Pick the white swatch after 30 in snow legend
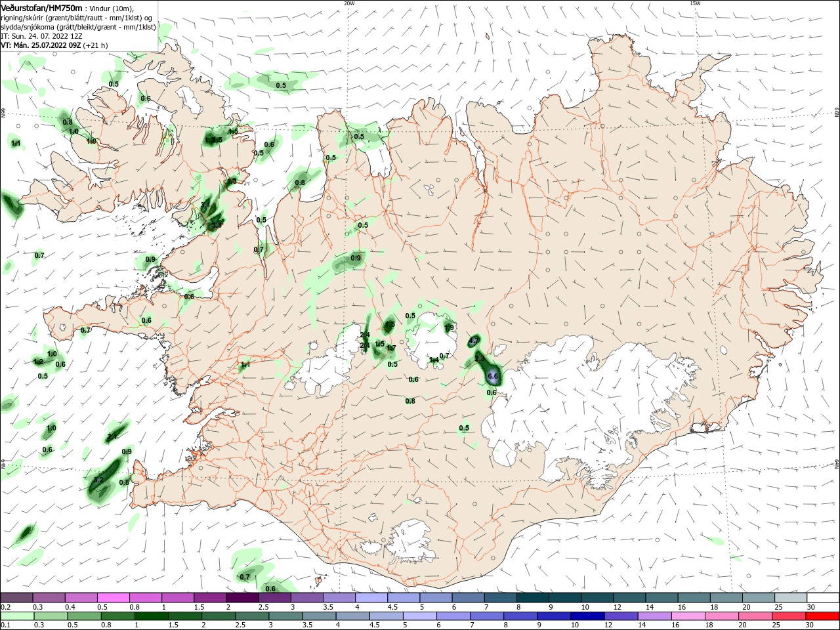 (x=823, y=597)
